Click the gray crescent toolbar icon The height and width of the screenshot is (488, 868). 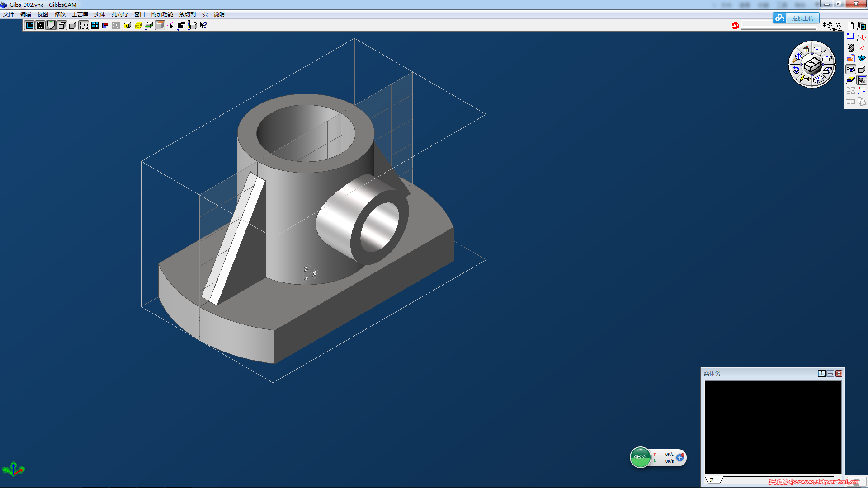click(116, 25)
